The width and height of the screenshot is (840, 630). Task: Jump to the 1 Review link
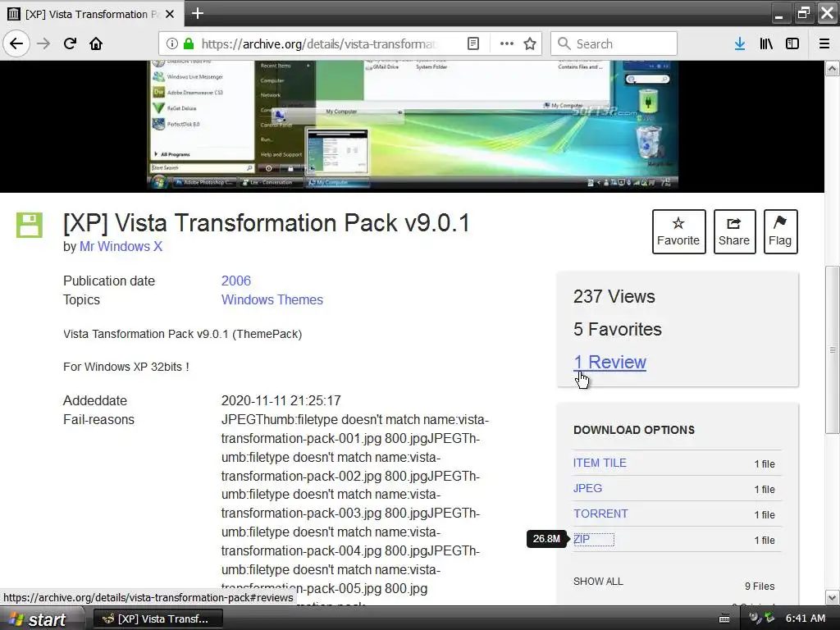(609, 362)
